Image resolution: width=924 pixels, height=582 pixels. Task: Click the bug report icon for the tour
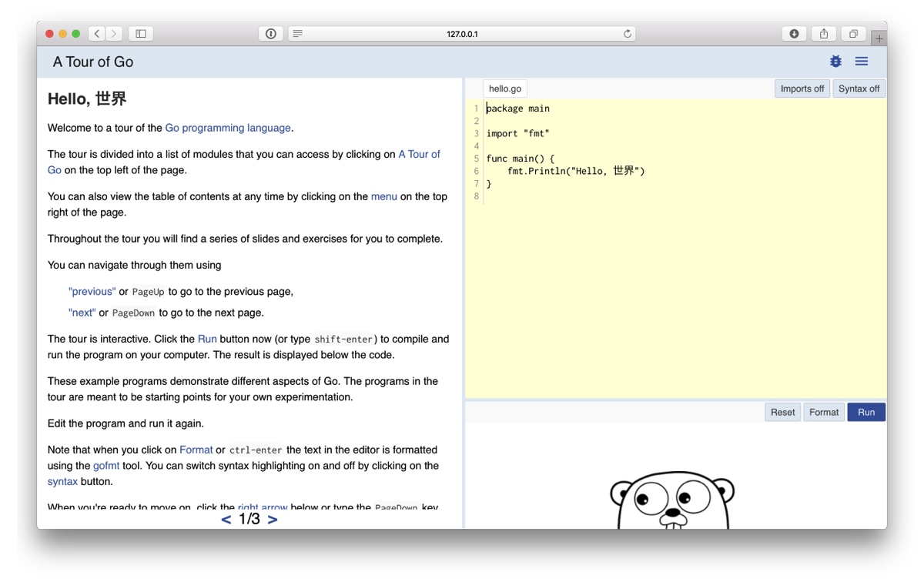coord(835,61)
